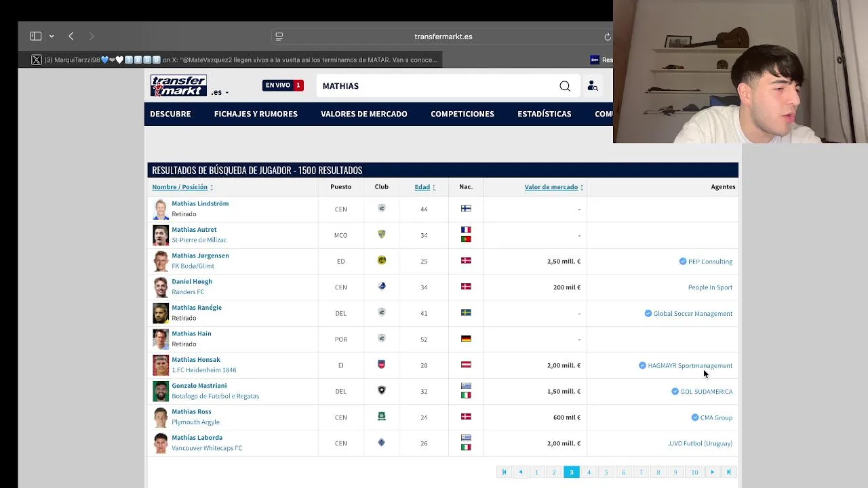Open GOL SUDAMERICA agent link

click(706, 392)
